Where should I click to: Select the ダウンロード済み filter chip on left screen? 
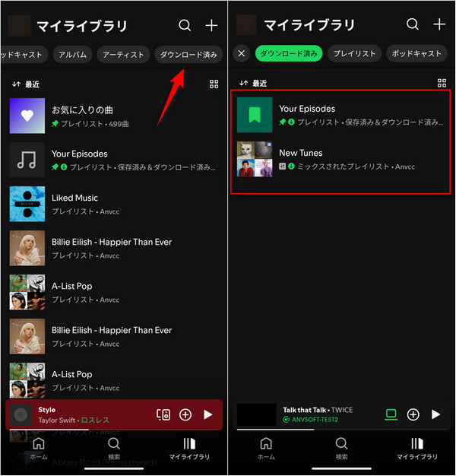(x=188, y=55)
